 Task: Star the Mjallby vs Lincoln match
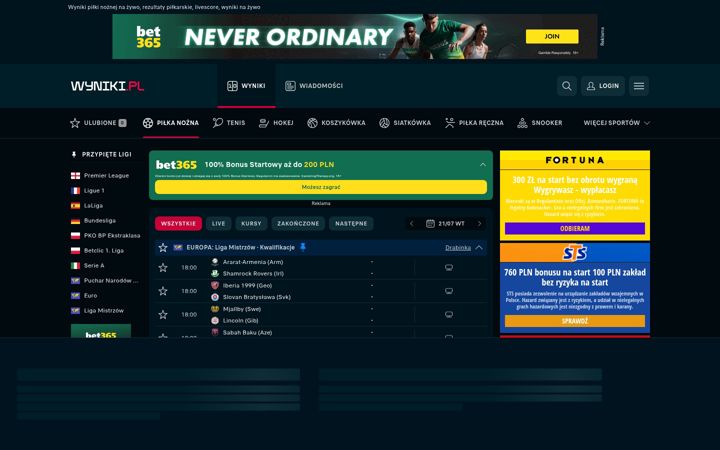163,315
